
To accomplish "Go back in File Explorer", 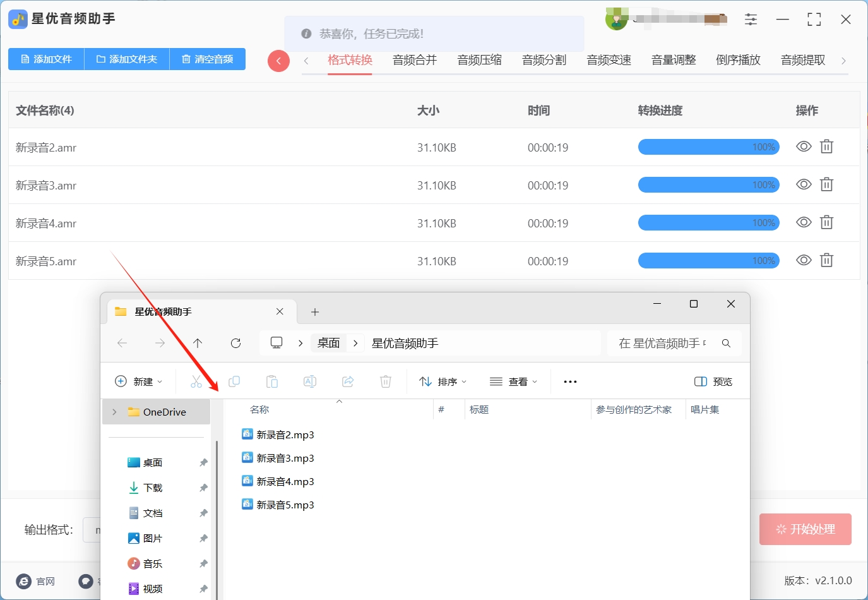I will pos(122,343).
